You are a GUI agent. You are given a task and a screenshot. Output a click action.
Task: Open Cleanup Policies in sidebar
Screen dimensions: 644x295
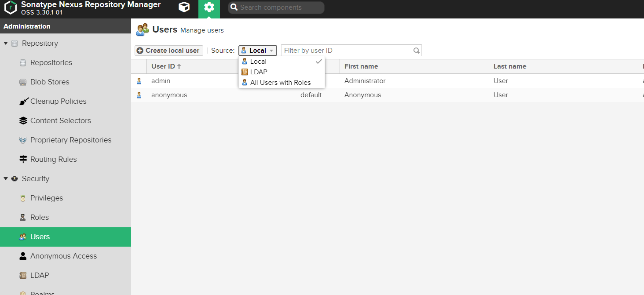(58, 101)
